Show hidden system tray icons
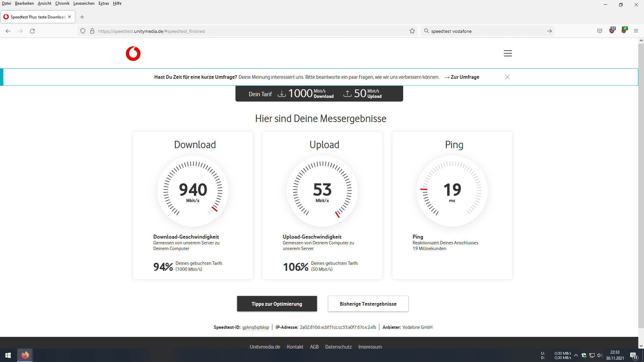This screenshot has height=362, width=644. pos(576,355)
